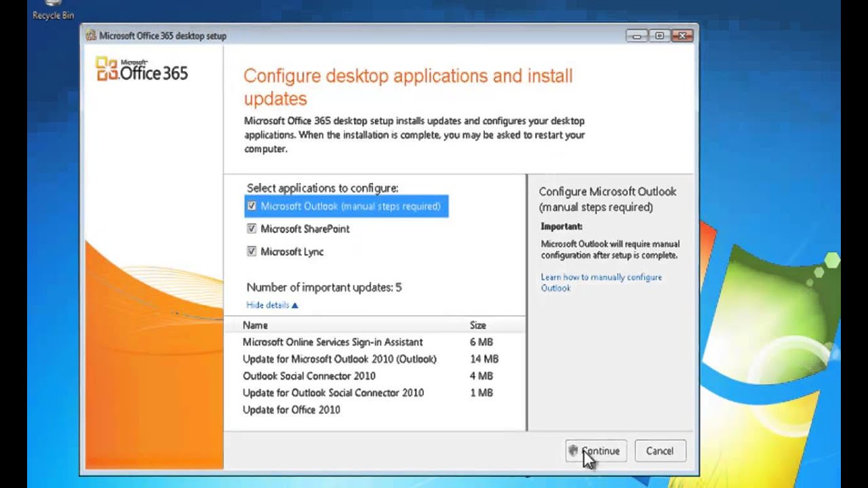Screen dimensions: 868x488
Task: Select the Outlook Social Connector 2010 row
Action: (374, 376)
